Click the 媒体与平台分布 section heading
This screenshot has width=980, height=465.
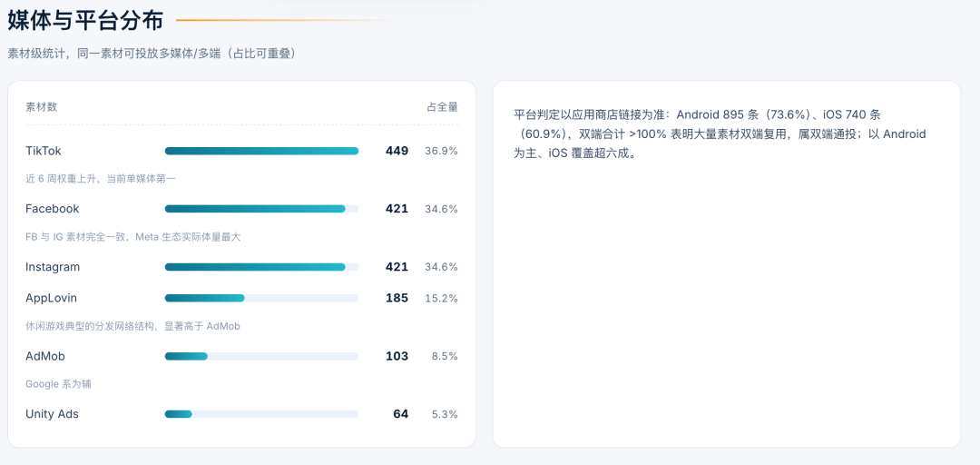click(85, 20)
